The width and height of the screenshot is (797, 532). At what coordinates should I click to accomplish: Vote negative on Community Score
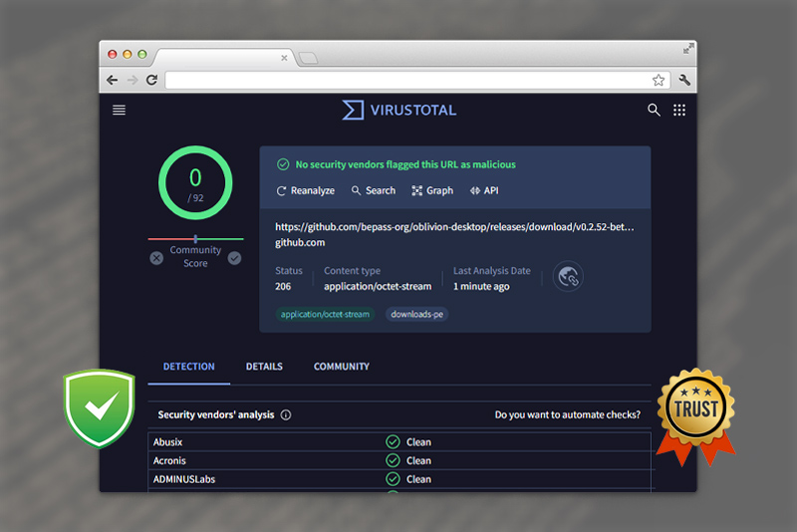click(x=156, y=258)
